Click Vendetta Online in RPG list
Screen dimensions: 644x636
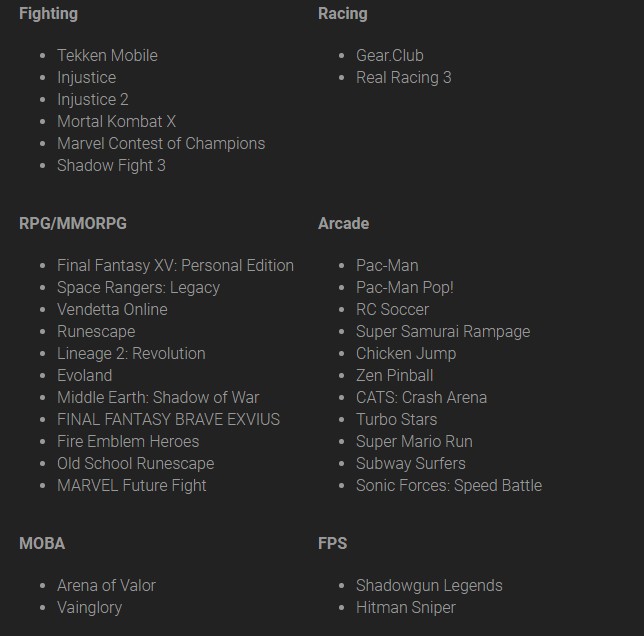pyautogui.click(x=112, y=310)
